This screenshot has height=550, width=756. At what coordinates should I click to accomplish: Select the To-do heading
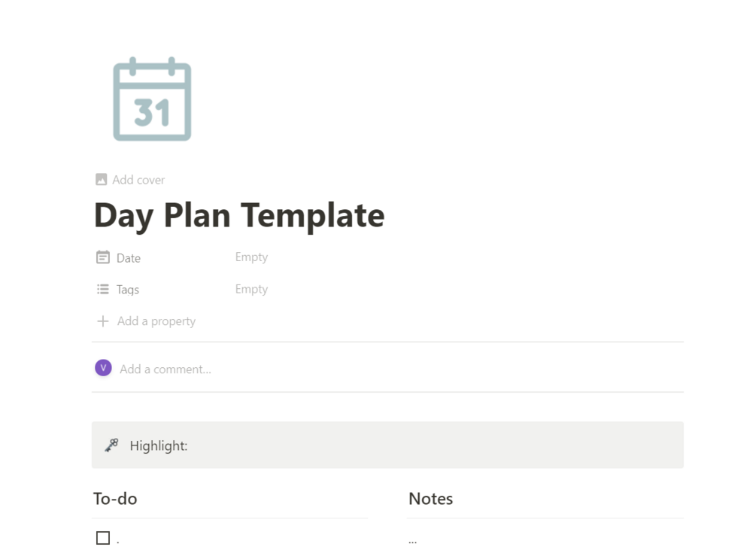pos(115,498)
